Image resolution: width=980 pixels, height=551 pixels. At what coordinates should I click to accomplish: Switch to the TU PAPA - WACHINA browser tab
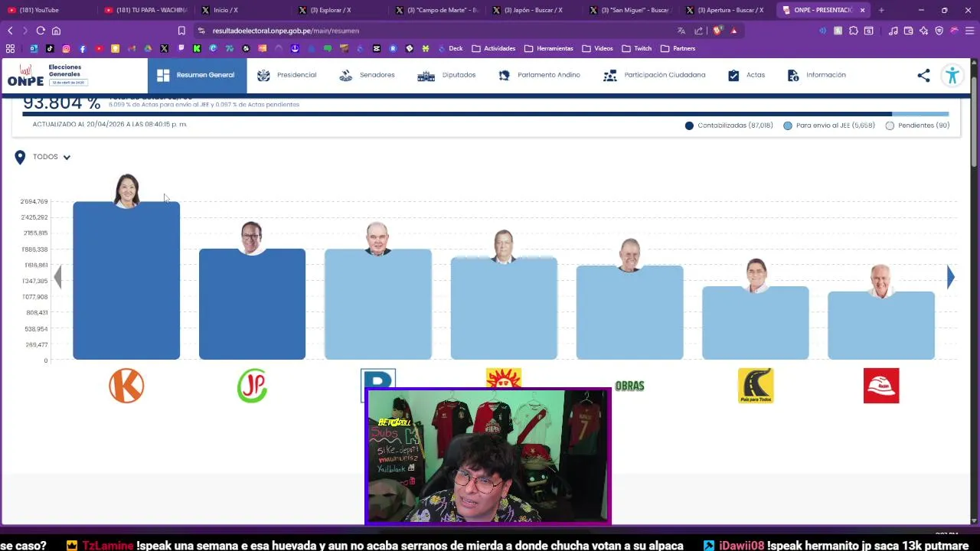click(145, 10)
